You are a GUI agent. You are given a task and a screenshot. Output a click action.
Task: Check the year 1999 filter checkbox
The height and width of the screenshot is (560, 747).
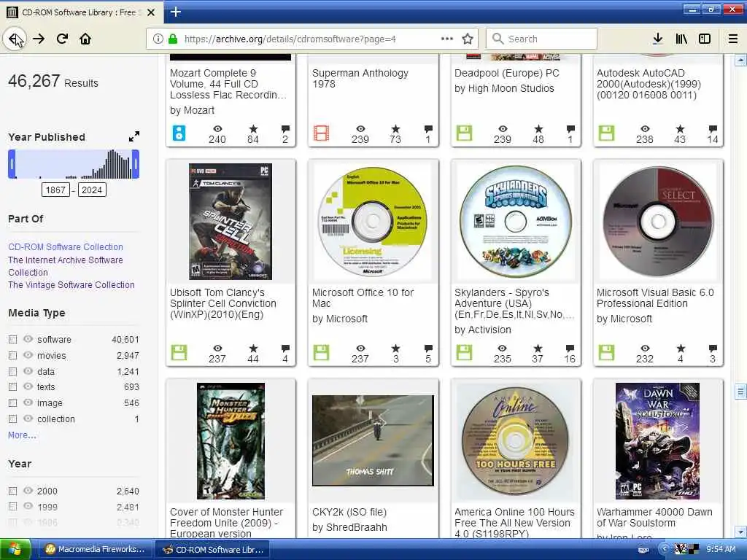coord(13,507)
